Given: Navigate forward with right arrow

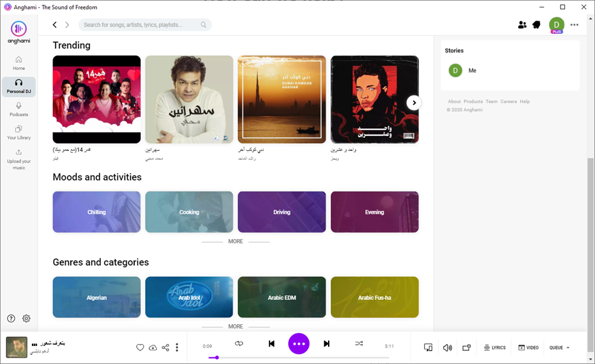Looking at the screenshot, I should [x=67, y=25].
